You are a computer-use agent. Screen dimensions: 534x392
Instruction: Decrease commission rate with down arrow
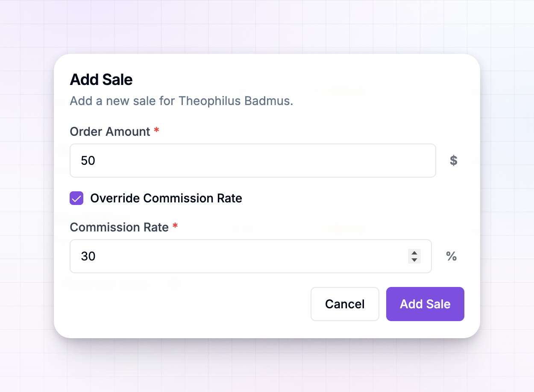coord(414,260)
